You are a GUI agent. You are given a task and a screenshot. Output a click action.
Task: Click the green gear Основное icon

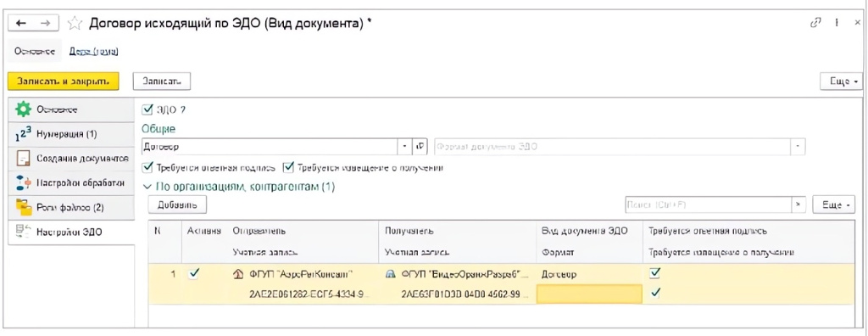[23, 109]
